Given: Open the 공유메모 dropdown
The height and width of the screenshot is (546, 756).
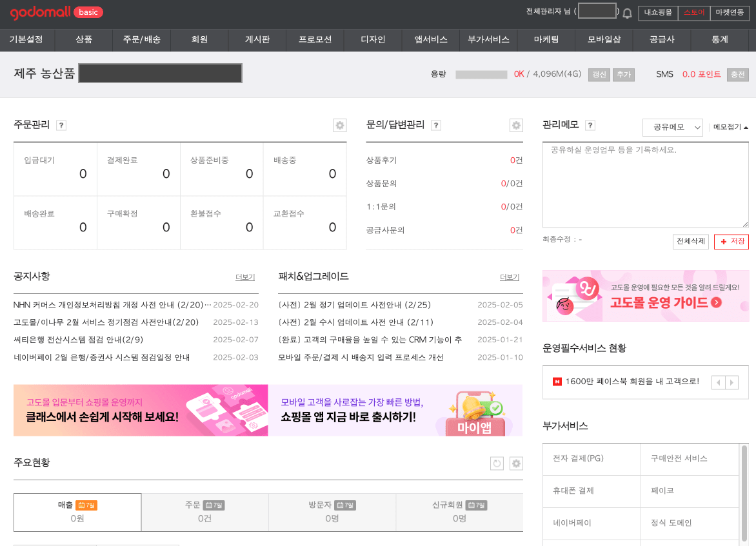Looking at the screenshot, I should click(673, 127).
